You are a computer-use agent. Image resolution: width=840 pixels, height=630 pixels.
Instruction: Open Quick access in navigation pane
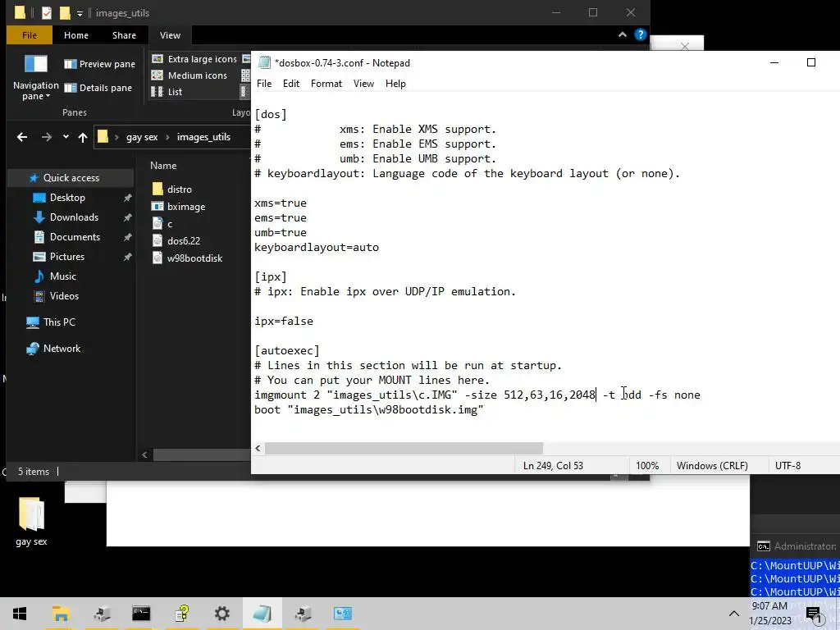71,178
